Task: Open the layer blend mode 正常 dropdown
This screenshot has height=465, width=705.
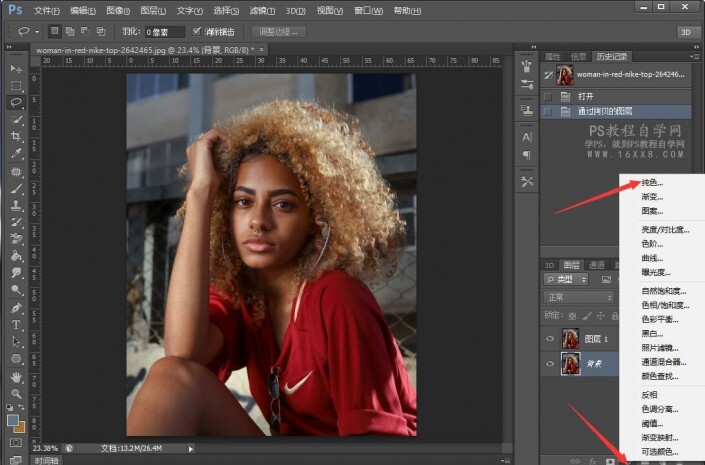Action: (578, 297)
